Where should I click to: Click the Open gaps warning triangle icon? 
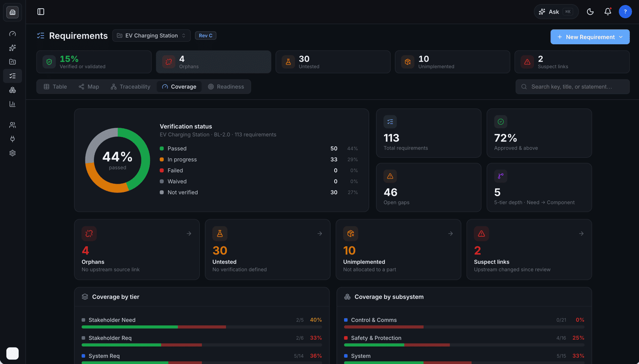click(x=390, y=176)
